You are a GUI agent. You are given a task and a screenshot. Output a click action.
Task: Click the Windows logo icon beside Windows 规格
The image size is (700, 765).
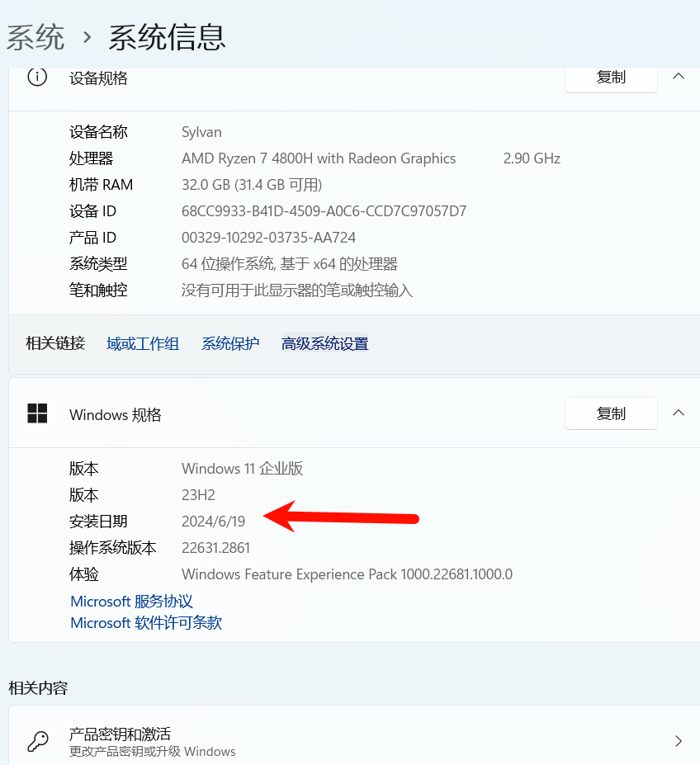coord(37,413)
